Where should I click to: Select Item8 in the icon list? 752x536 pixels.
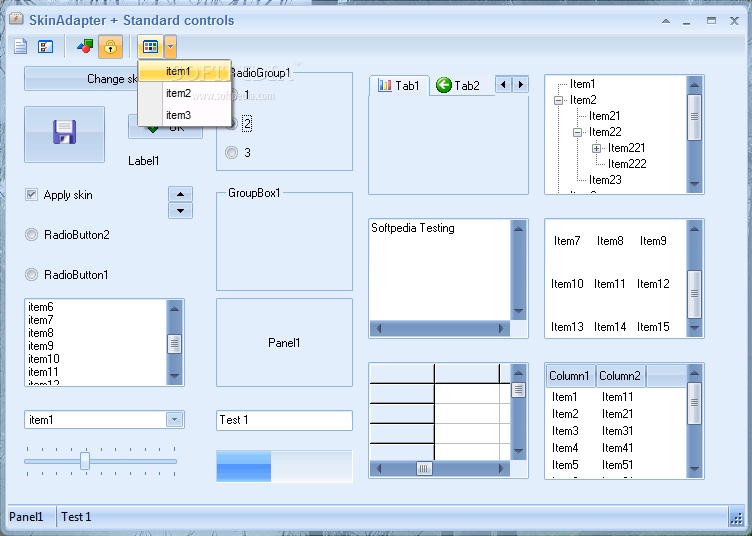pos(610,241)
